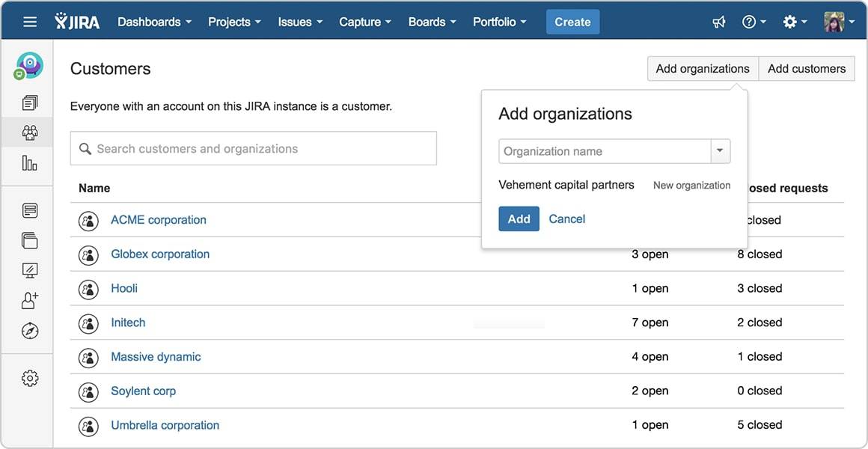Click '3 open' in Globex row
Screen dimensions: 868x449
[650, 254]
